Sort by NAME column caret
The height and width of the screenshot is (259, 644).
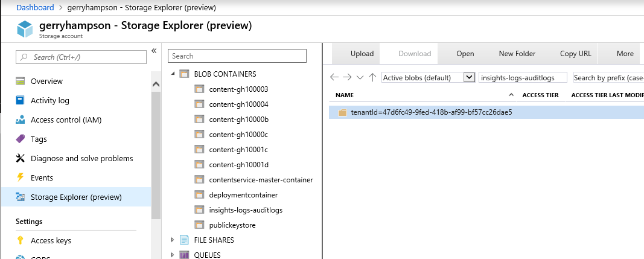click(x=511, y=95)
